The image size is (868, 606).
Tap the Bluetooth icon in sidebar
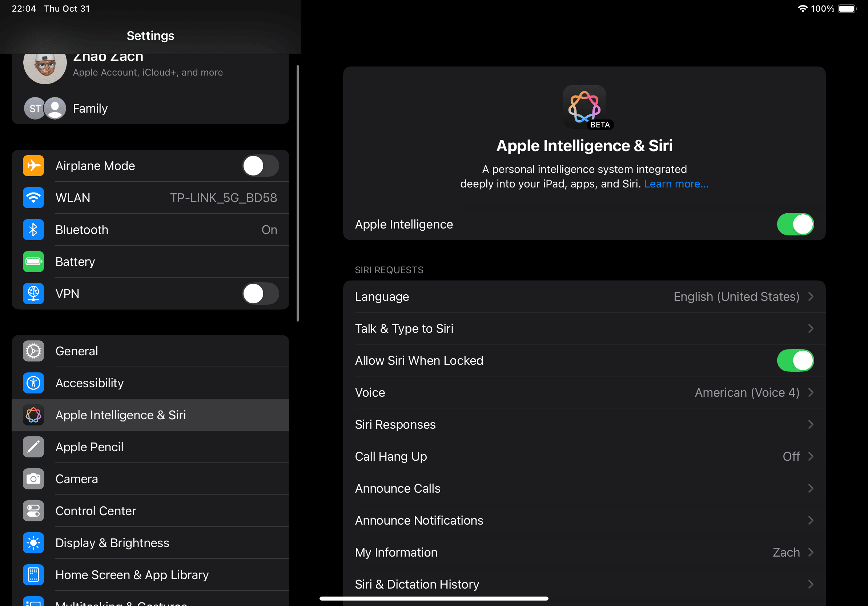[x=33, y=230]
